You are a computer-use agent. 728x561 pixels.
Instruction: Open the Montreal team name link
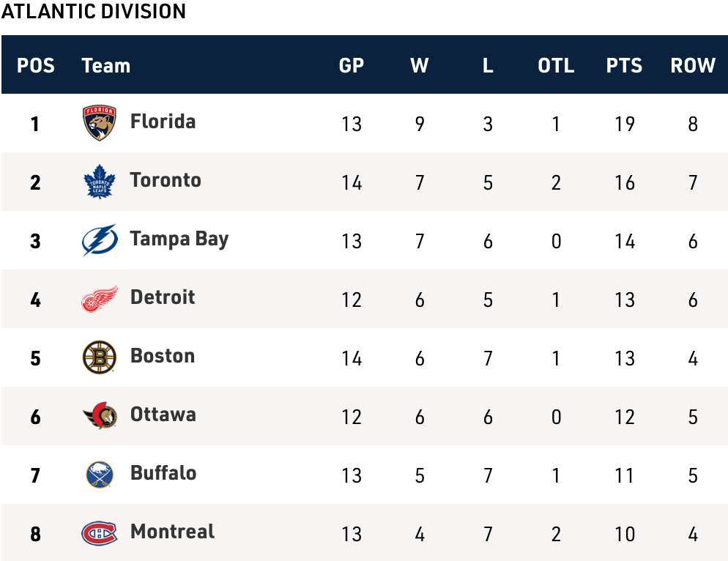point(173,532)
